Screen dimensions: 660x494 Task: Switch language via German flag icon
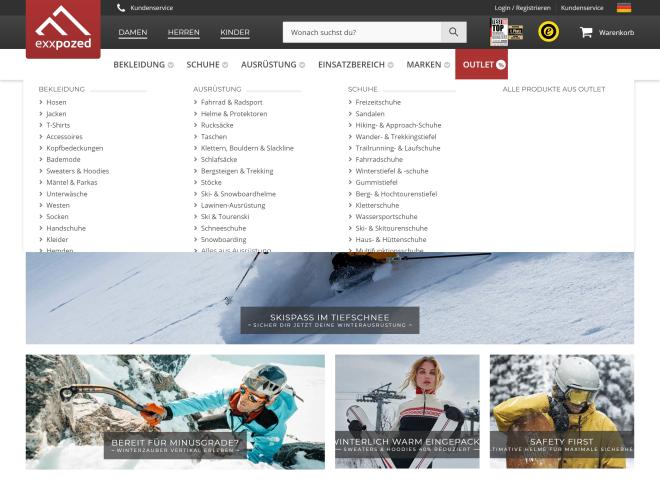coord(624,8)
